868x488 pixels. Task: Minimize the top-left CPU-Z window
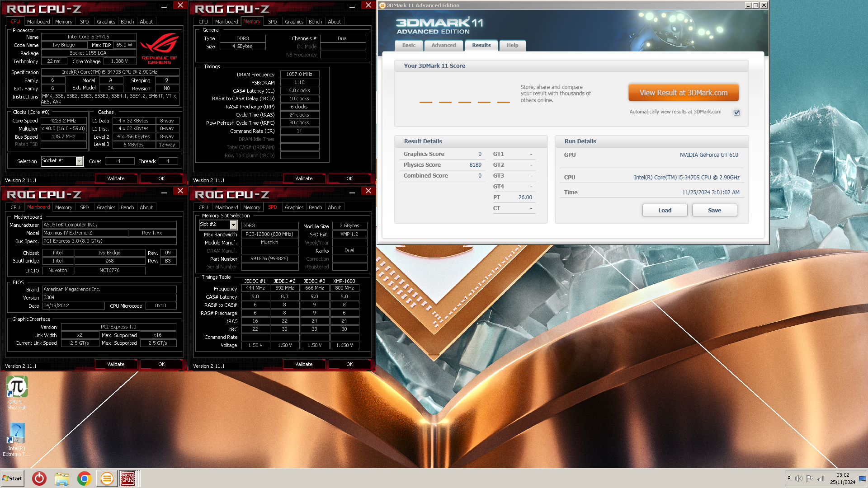tap(164, 6)
